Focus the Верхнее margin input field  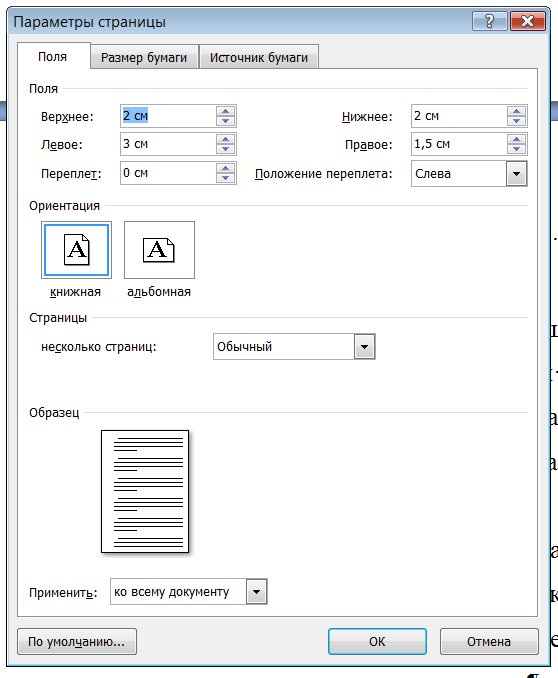[168, 116]
